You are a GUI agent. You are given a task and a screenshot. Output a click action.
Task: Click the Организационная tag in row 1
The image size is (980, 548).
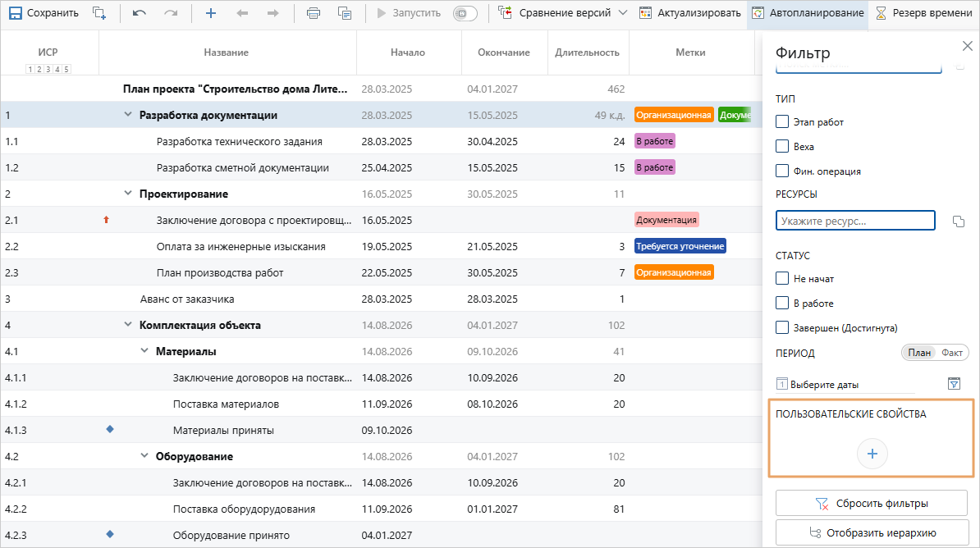click(x=674, y=115)
